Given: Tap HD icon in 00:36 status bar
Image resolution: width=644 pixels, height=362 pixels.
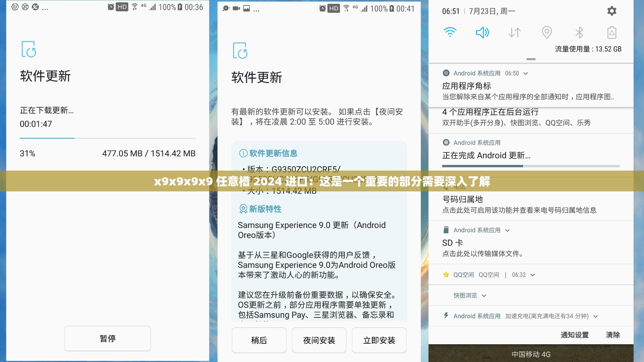Looking at the screenshot, I should (x=122, y=7).
